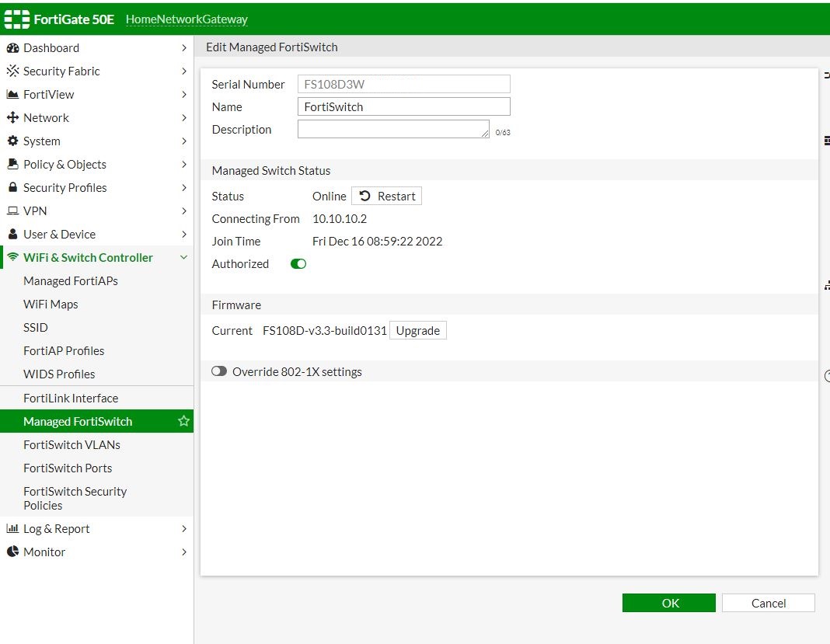Click the Monitor pie chart icon

click(12, 552)
